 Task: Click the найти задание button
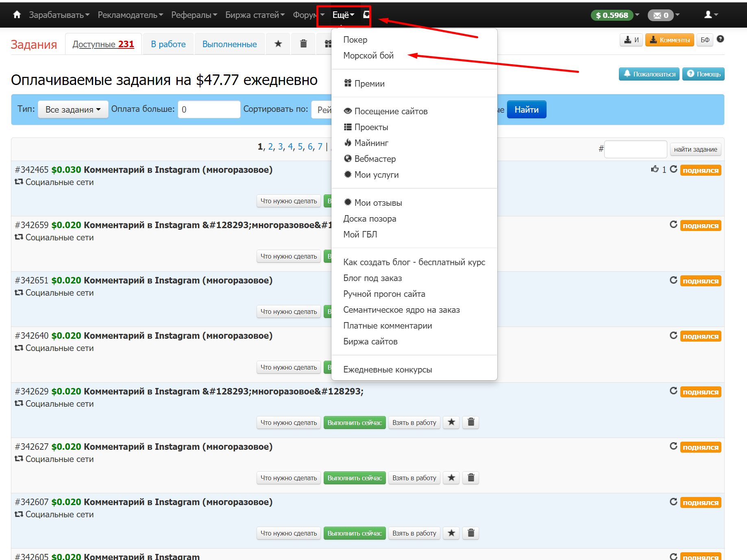click(695, 149)
